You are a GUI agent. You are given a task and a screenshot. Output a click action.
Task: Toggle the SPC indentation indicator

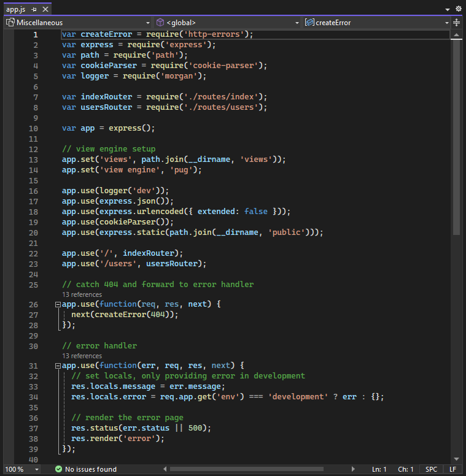[x=432, y=469]
